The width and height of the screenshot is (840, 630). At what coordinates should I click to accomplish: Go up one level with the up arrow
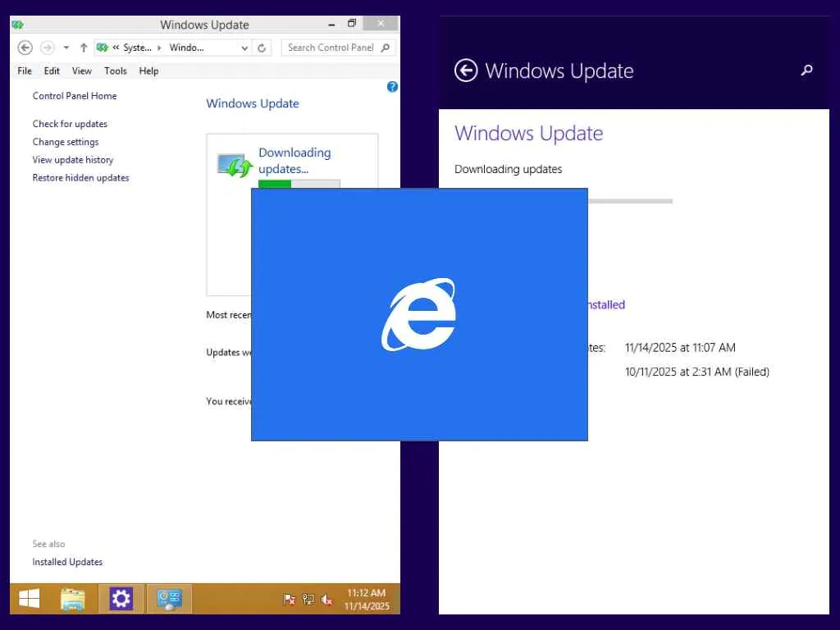(x=84, y=48)
